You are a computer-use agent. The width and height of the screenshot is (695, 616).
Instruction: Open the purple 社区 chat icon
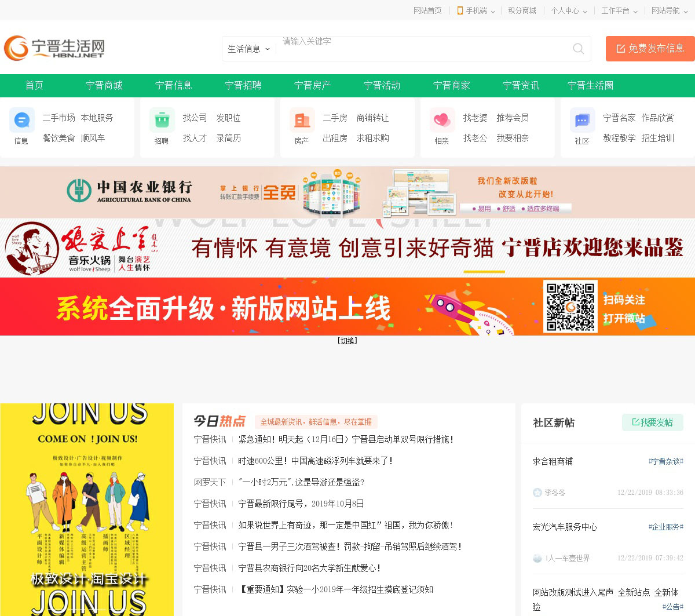[582, 120]
